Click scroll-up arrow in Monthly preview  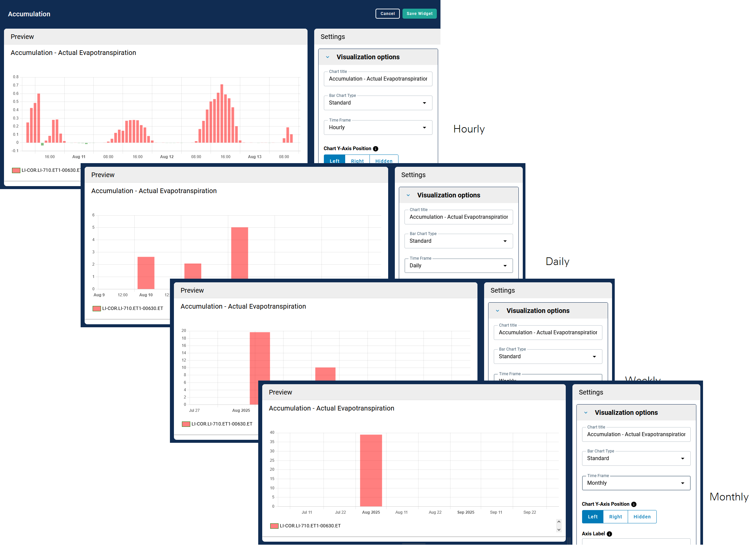tap(559, 522)
